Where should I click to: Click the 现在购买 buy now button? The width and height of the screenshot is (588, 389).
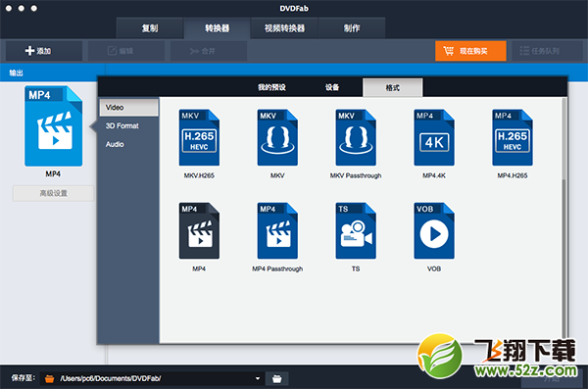coord(470,51)
